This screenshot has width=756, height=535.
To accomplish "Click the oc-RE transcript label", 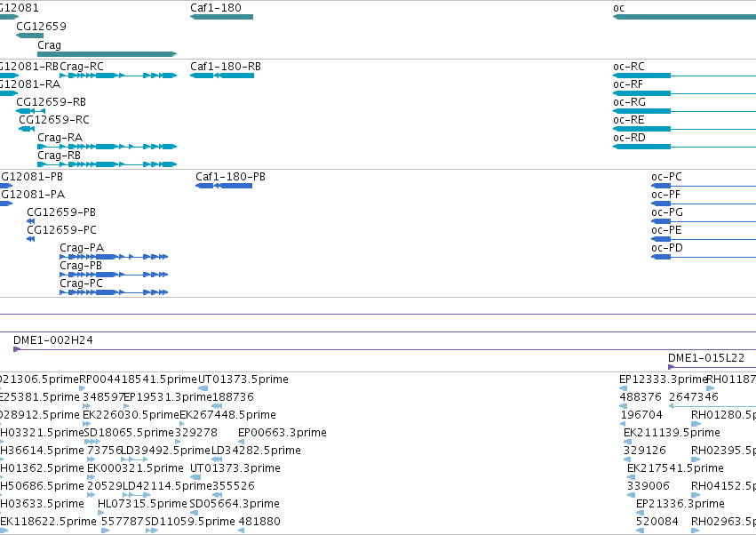I will click(629, 120).
